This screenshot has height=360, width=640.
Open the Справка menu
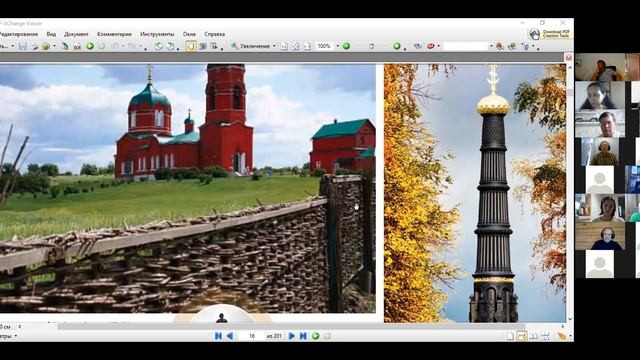coord(214,34)
